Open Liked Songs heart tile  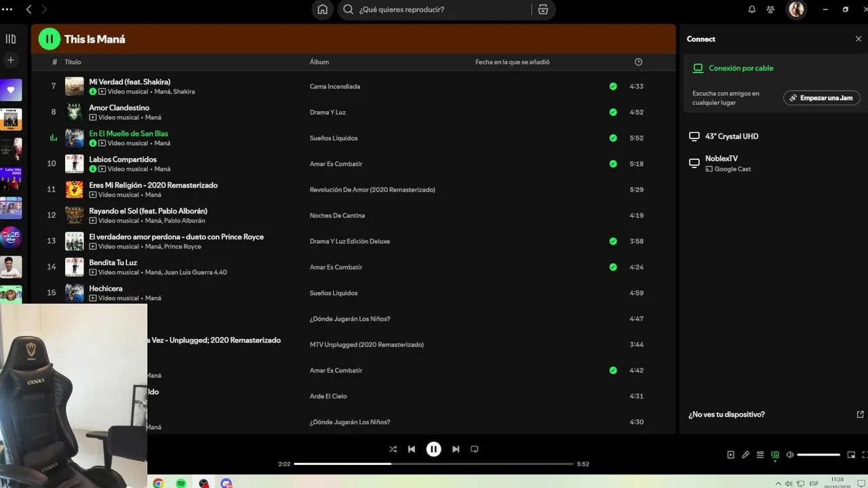(x=11, y=89)
